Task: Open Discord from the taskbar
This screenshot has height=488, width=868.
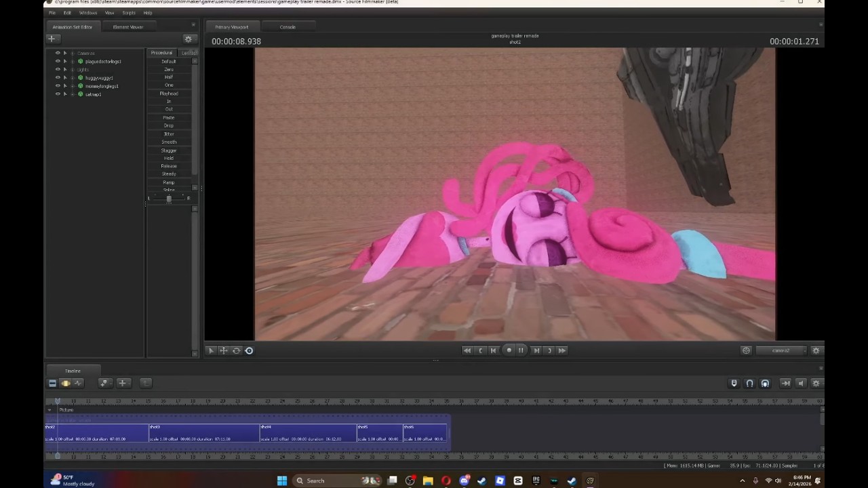Action: 464,481
